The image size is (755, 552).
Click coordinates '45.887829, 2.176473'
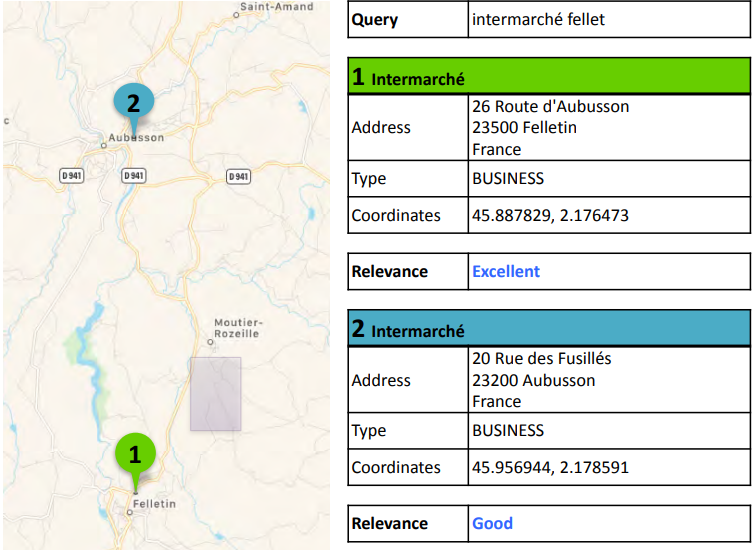(550, 215)
